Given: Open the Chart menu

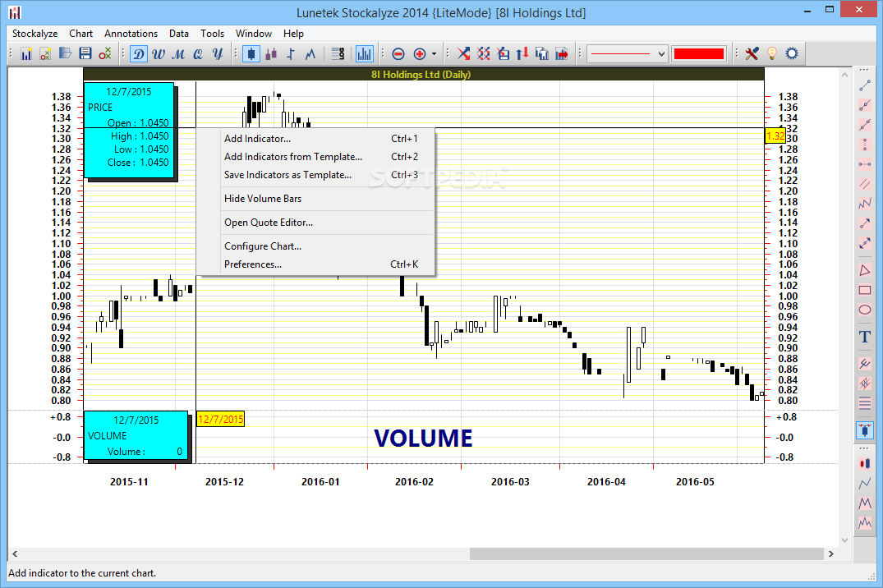Looking at the screenshot, I should (x=81, y=34).
